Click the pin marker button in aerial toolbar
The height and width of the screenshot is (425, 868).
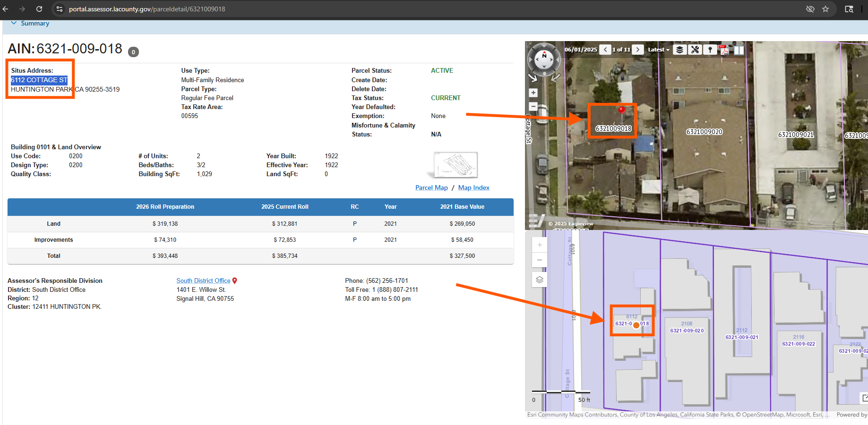click(710, 50)
